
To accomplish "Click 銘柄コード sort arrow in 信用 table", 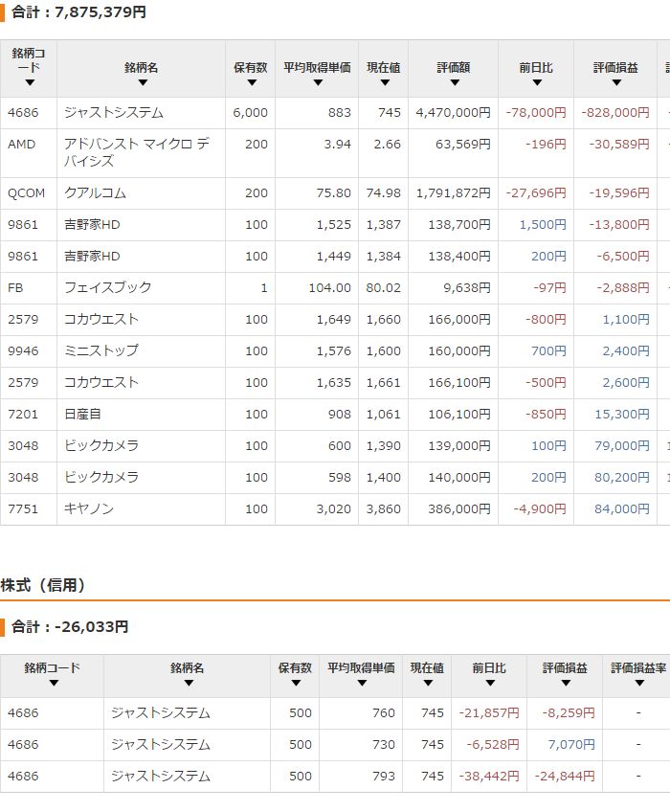I will 53,683.
